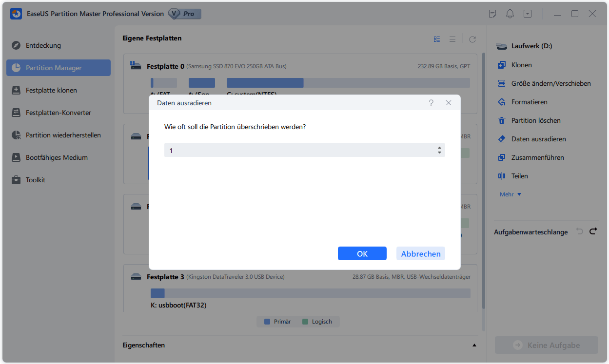Click the Formatieren icon
Screen dimensions: 609x364
(x=502, y=102)
